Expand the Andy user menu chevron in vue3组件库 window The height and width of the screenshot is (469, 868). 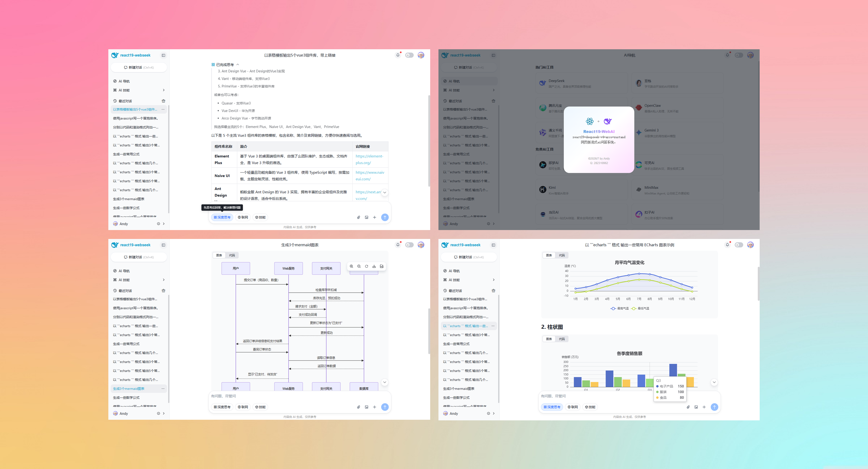tap(164, 224)
